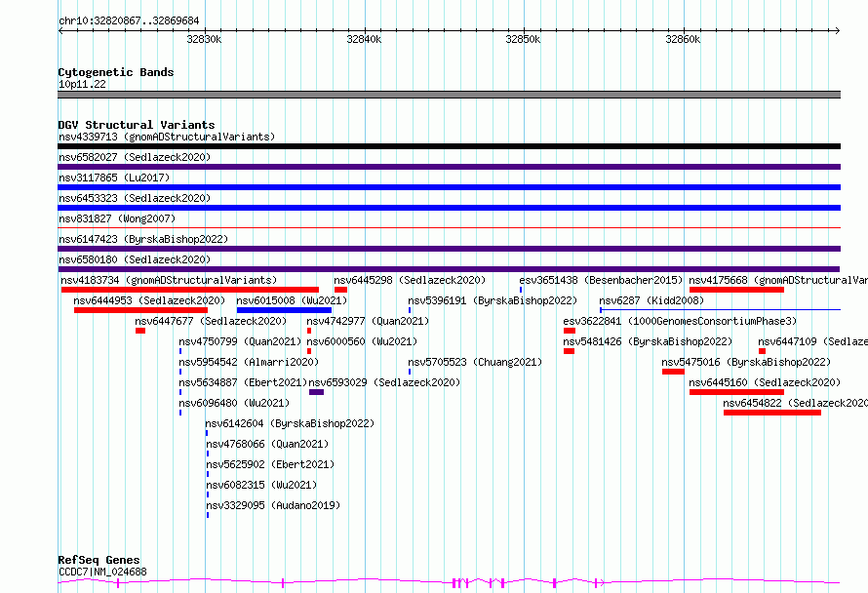Select the red nsv6454822 variant bar

tap(772, 413)
